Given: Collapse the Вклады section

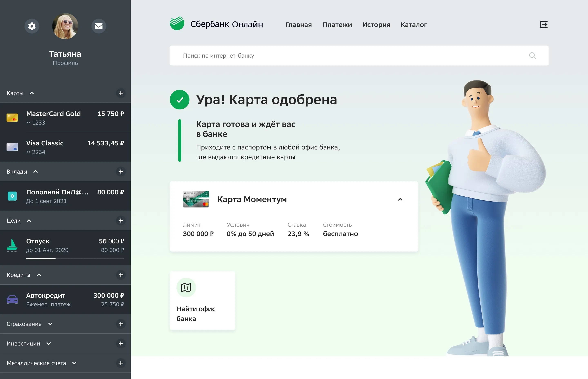Looking at the screenshot, I should tap(36, 172).
